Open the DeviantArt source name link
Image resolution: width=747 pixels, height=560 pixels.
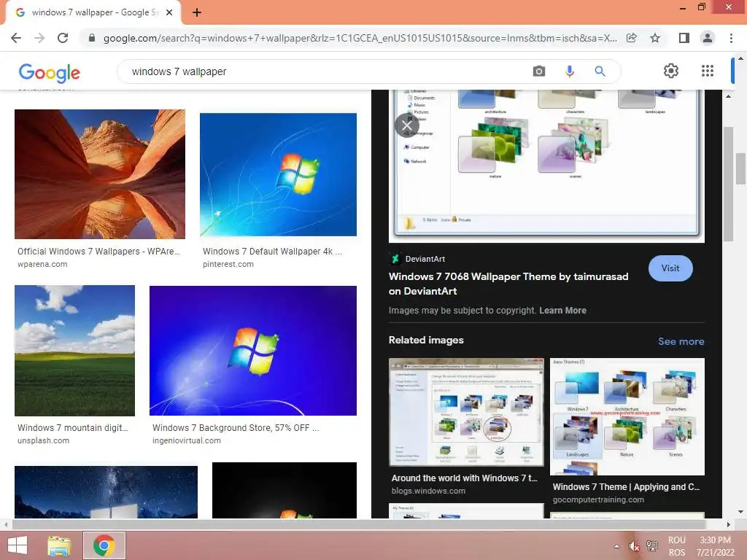coord(425,259)
